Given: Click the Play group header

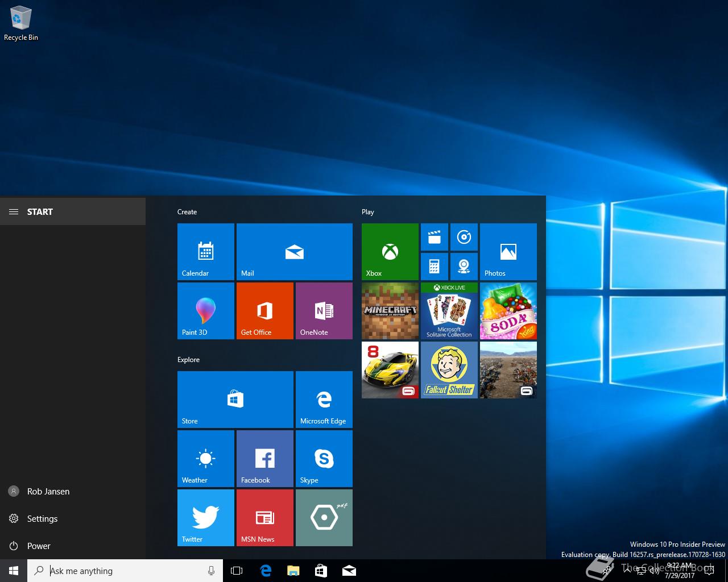Looking at the screenshot, I should click(x=368, y=211).
